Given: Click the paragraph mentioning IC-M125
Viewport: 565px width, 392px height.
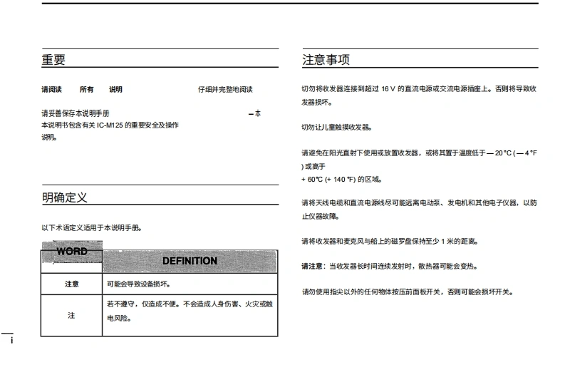Looking at the screenshot, I should tap(110, 130).
